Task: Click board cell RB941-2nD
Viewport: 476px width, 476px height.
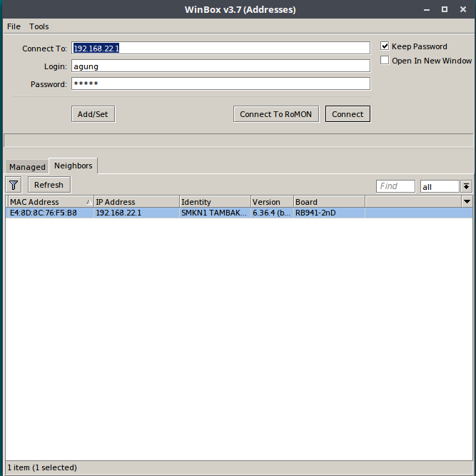Action: click(330, 213)
